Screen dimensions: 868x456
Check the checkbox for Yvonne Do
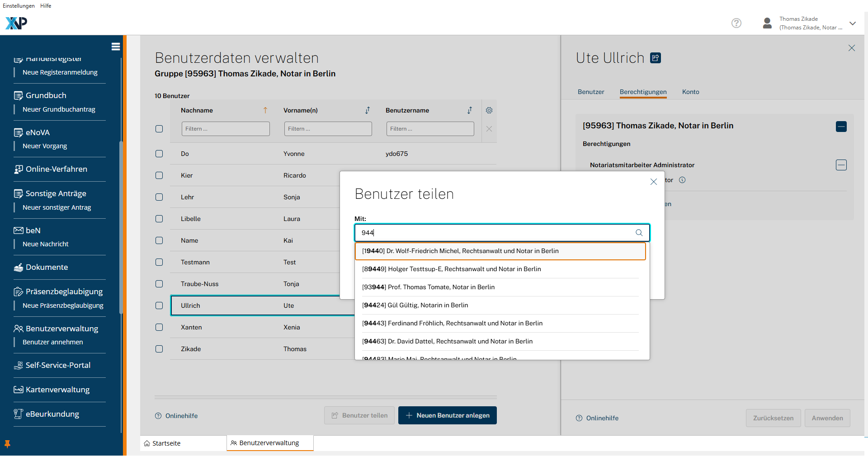[159, 154]
